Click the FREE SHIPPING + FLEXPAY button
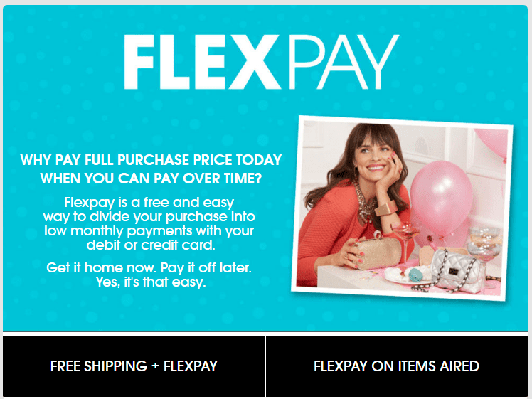532x399 pixels. pos(134,366)
